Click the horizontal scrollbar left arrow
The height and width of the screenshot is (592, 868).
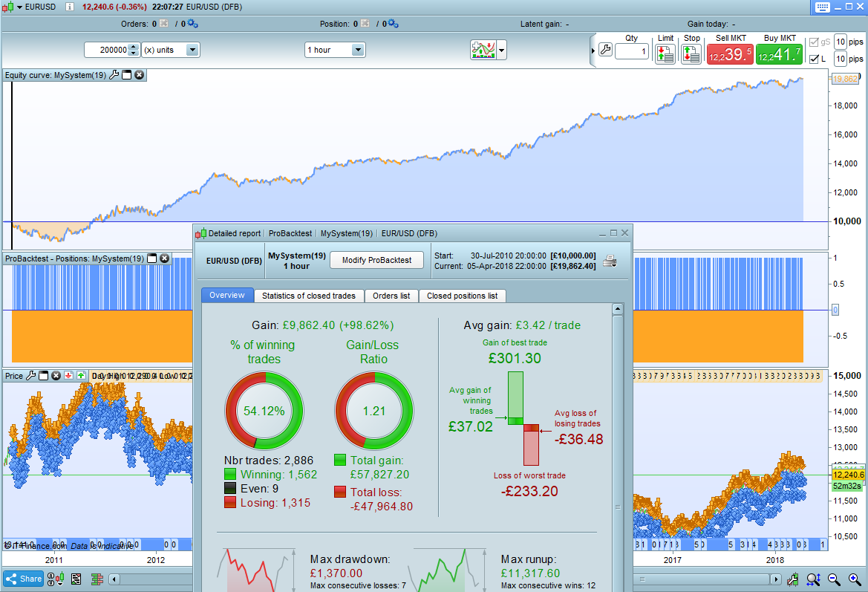pyautogui.click(x=114, y=579)
